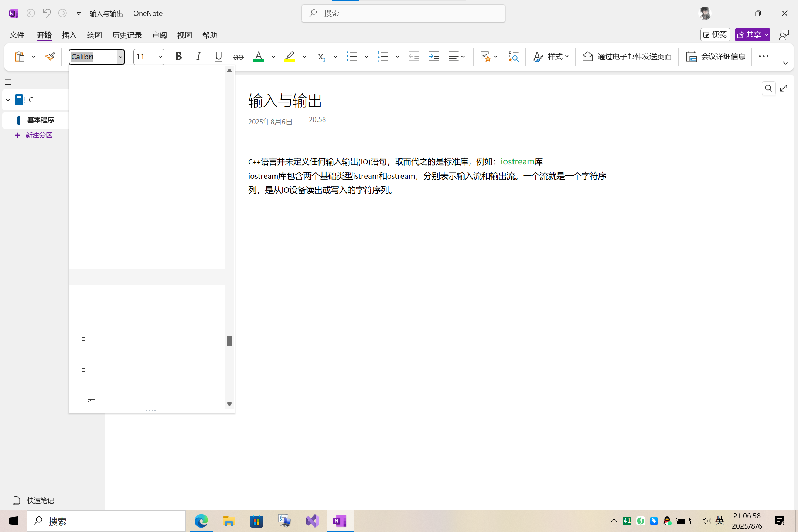The width and height of the screenshot is (798, 532).
Task: Click the font list scrollbar thumb
Action: coord(229,341)
